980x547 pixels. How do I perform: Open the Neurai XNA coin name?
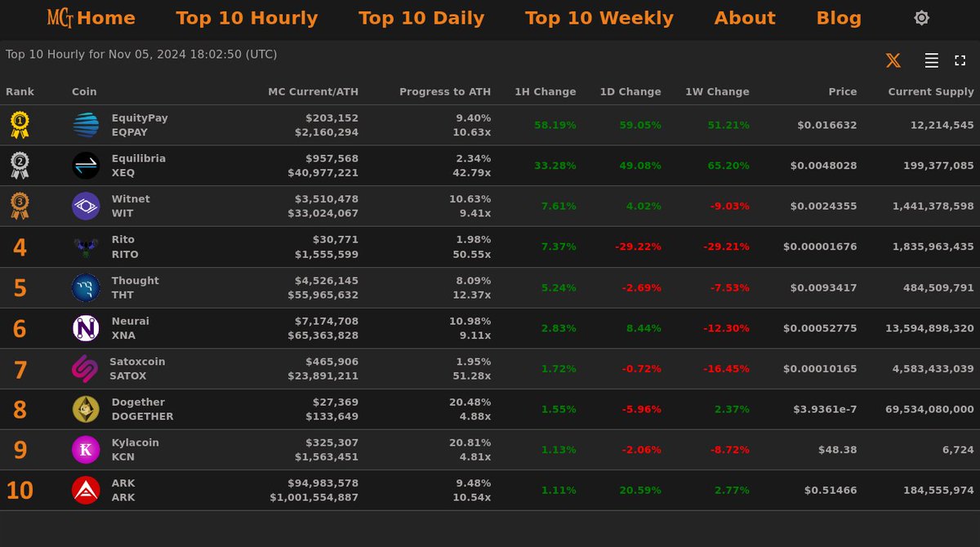click(131, 328)
